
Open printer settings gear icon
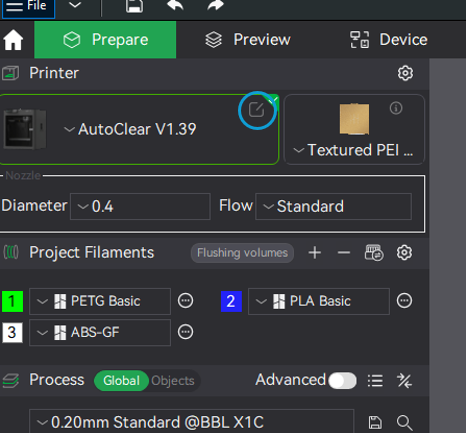coord(405,73)
